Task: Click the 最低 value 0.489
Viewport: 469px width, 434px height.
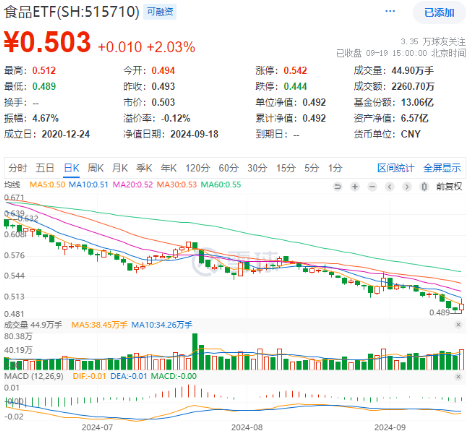Action: click(44, 87)
